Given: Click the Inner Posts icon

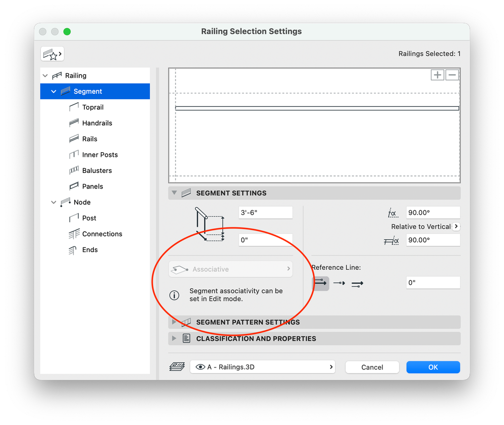Looking at the screenshot, I should pyautogui.click(x=74, y=154).
